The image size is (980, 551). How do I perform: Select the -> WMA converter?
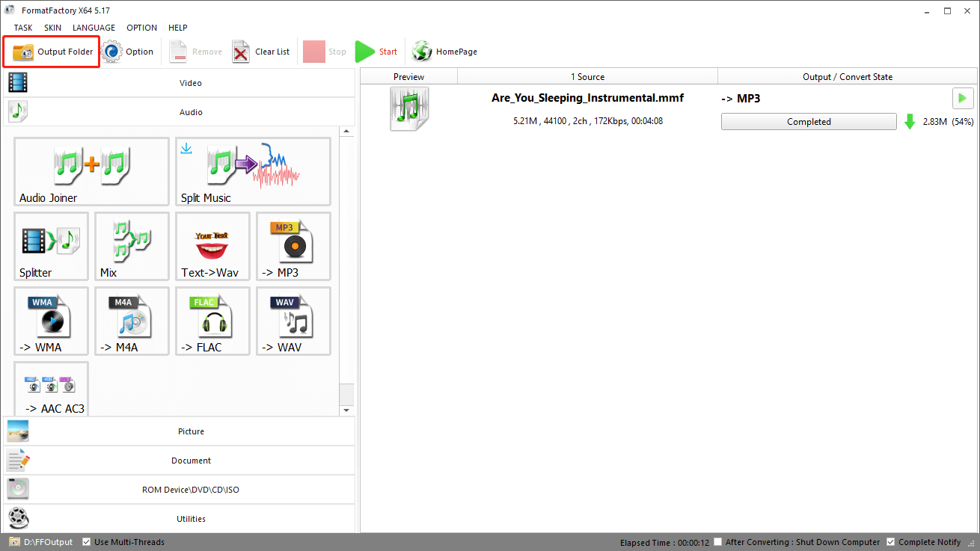(51, 321)
